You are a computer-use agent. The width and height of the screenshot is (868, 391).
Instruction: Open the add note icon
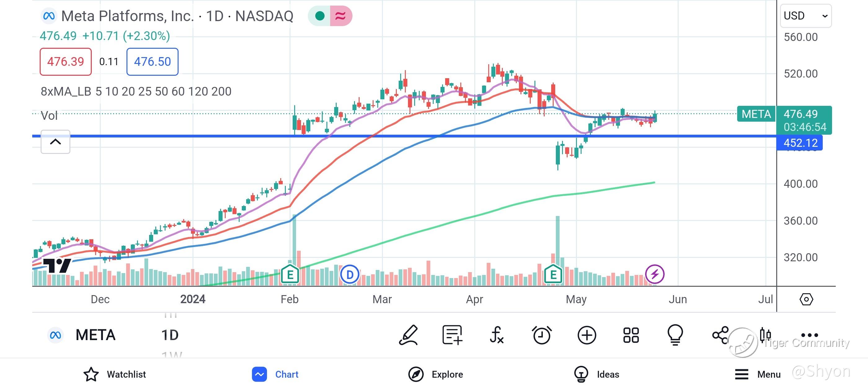452,335
